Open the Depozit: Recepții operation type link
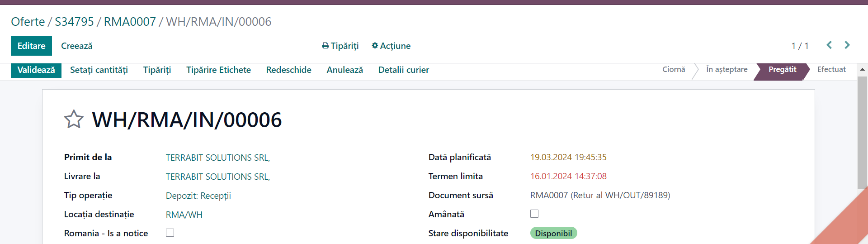 coord(198,196)
